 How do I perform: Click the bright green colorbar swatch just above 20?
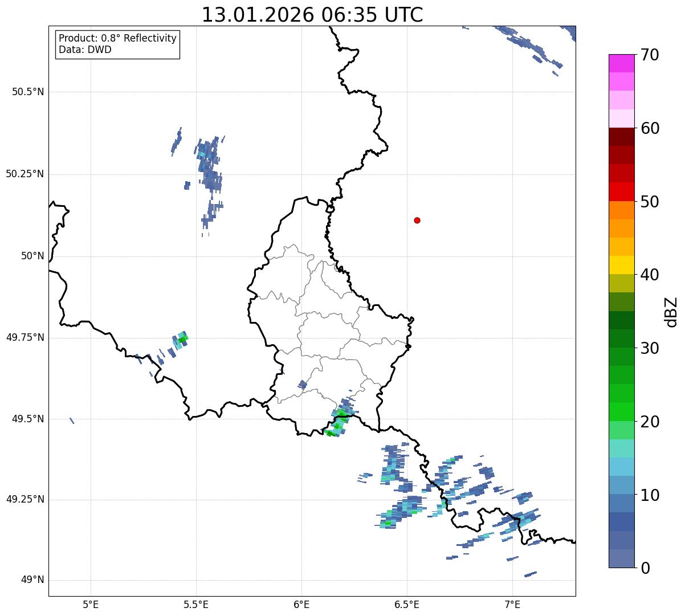(621, 411)
